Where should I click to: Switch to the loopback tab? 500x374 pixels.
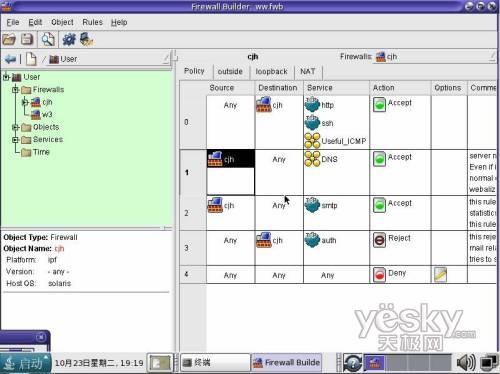(271, 71)
